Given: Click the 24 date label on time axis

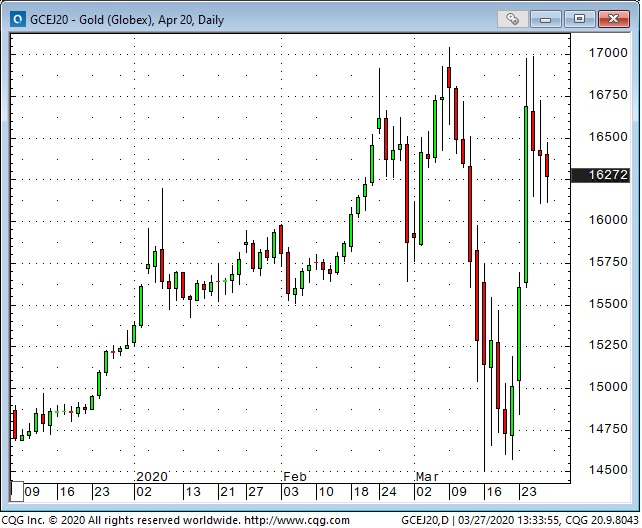Looking at the screenshot, I should (389, 492).
